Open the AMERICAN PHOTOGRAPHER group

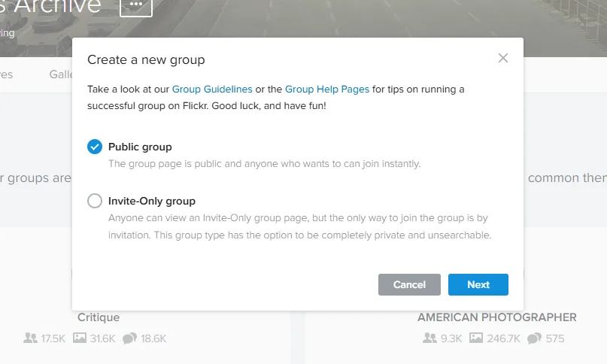[496, 317]
